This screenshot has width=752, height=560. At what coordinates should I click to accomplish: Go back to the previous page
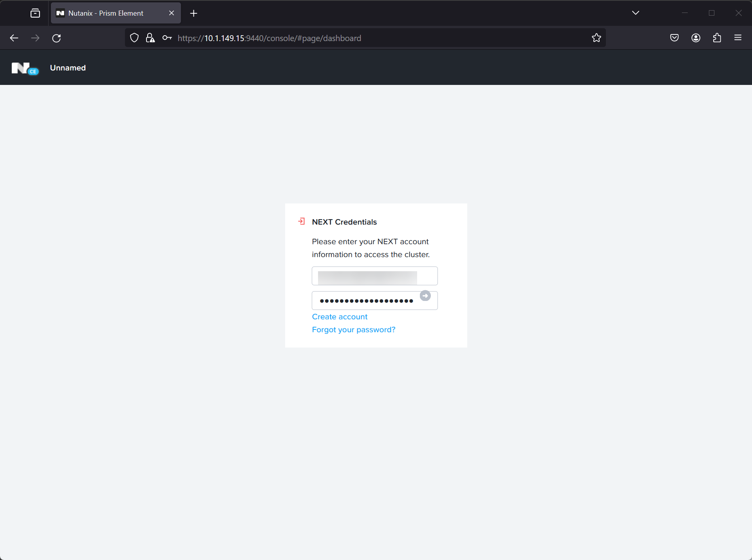point(14,38)
